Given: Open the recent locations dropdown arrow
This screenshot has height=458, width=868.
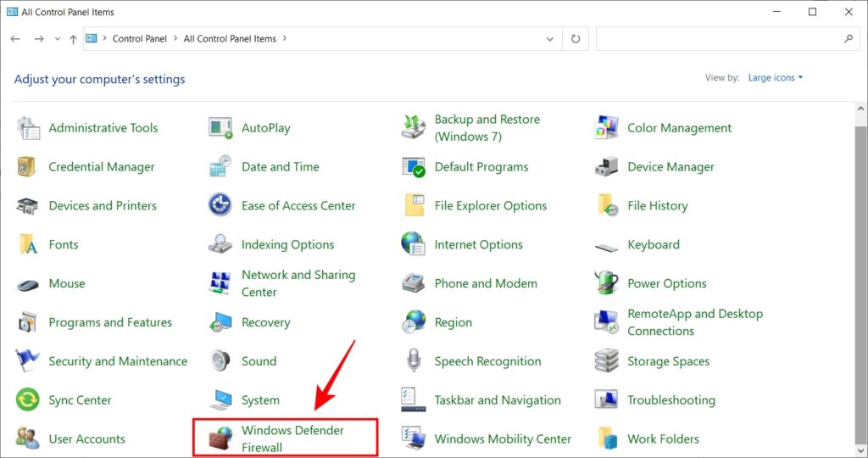Looking at the screenshot, I should [57, 39].
